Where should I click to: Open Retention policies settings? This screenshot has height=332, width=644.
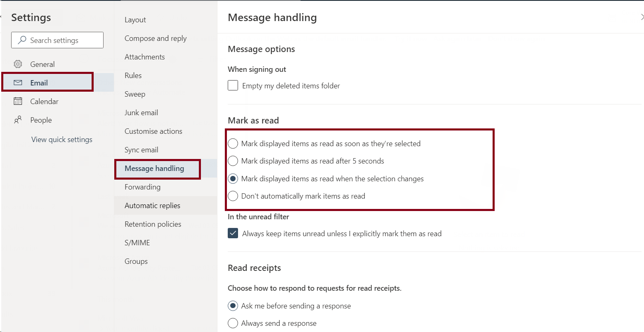[153, 224]
